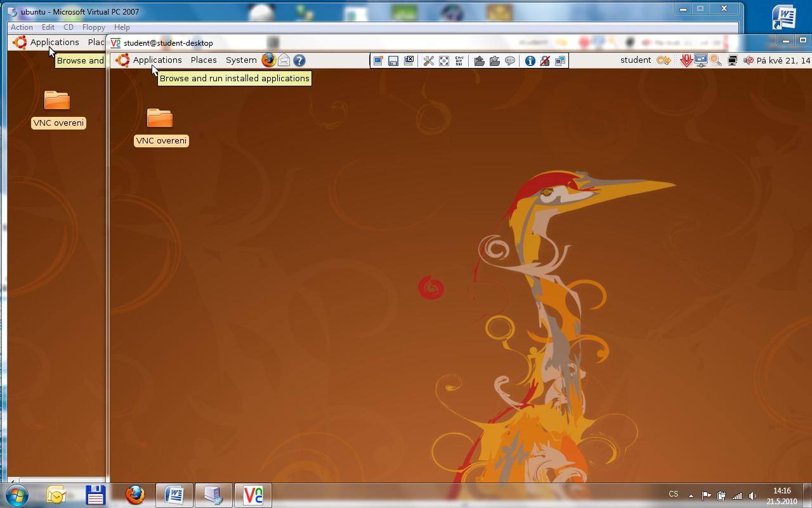The width and height of the screenshot is (812, 508).
Task: Open Firefox from the Windows taskbar
Action: (x=134, y=495)
